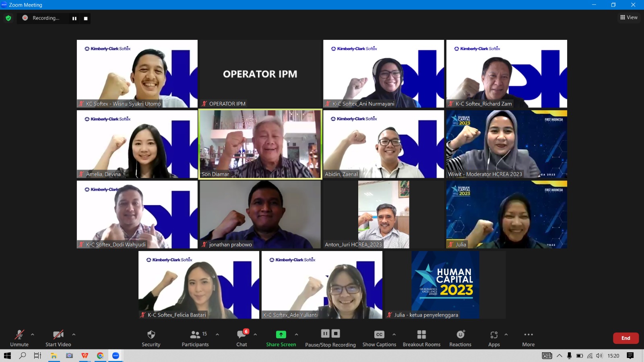
Task: Click the red End button
Action: pyautogui.click(x=625, y=338)
